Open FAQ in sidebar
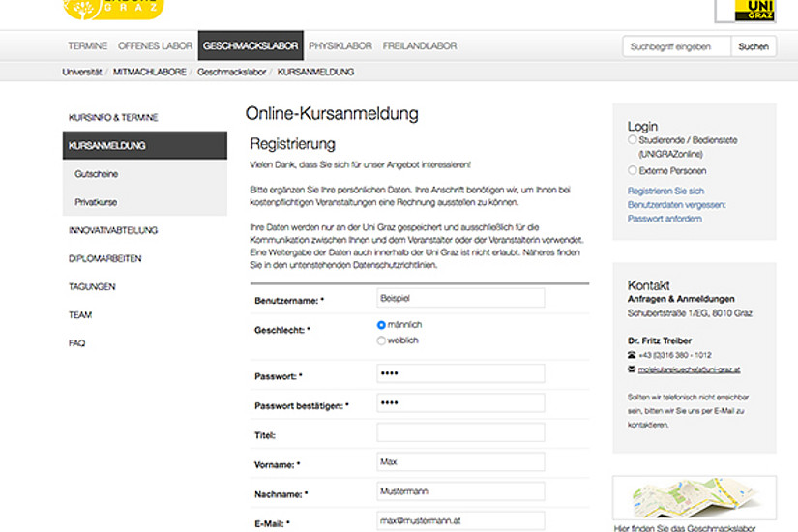Image resolution: width=798 pixels, height=532 pixels. (x=76, y=343)
